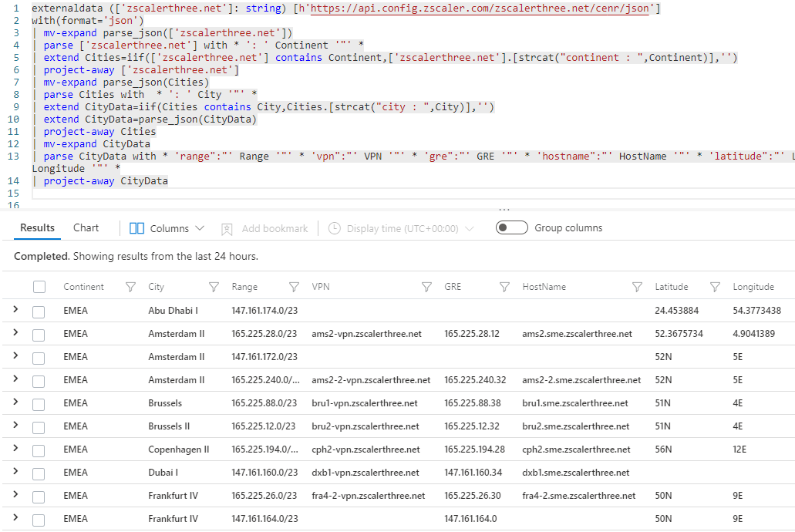
Task: Click cell dxb1.sme.zscalerthree.net
Action: (575, 473)
